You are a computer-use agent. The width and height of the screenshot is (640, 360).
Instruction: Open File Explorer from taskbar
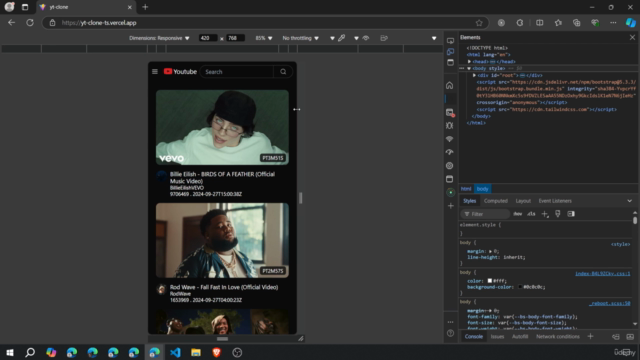pos(196,352)
